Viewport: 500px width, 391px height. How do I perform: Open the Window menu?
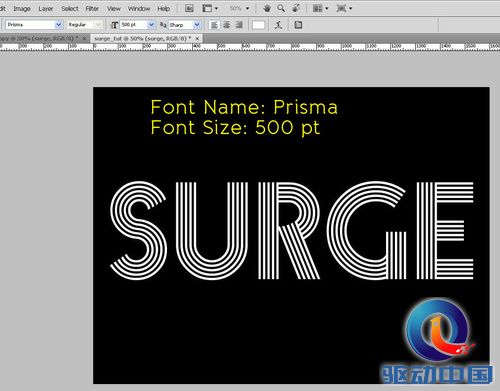point(139,9)
